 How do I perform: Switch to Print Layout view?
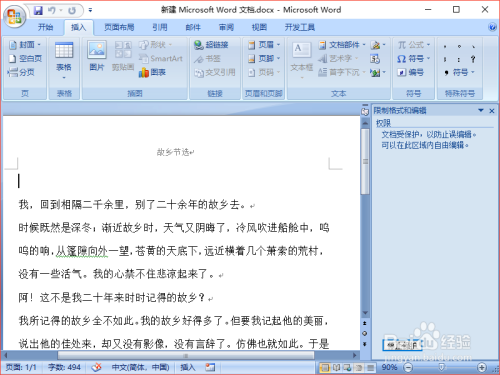324,367
